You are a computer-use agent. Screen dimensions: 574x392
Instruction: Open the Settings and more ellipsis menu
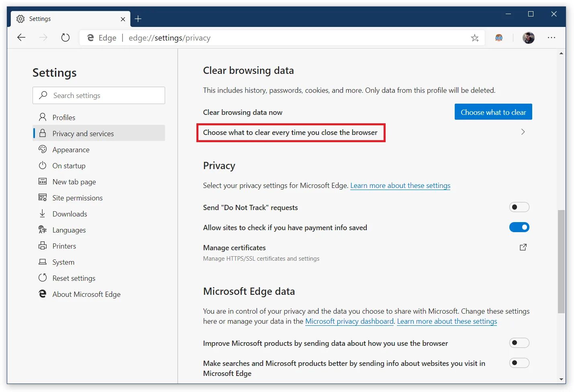coord(551,38)
